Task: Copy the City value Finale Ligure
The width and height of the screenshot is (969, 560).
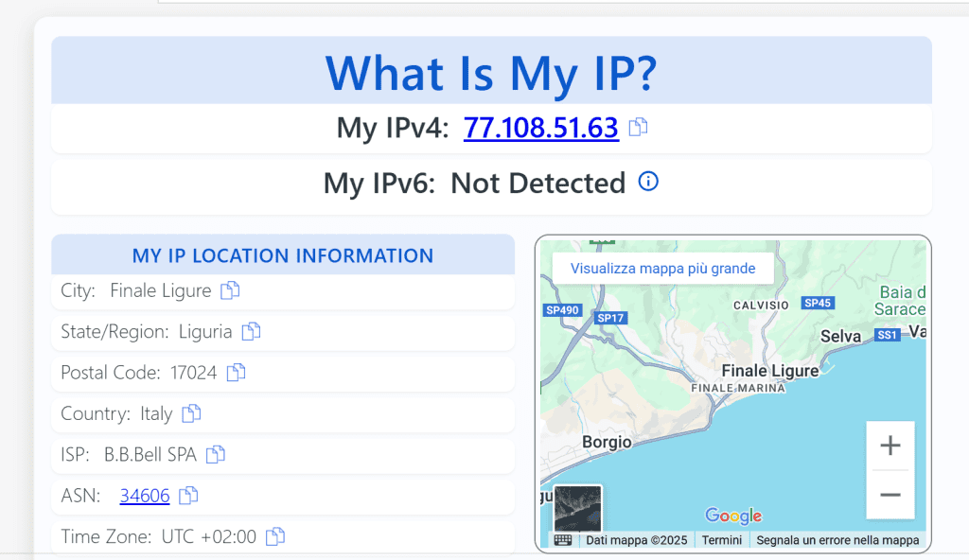Action: pyautogui.click(x=230, y=290)
